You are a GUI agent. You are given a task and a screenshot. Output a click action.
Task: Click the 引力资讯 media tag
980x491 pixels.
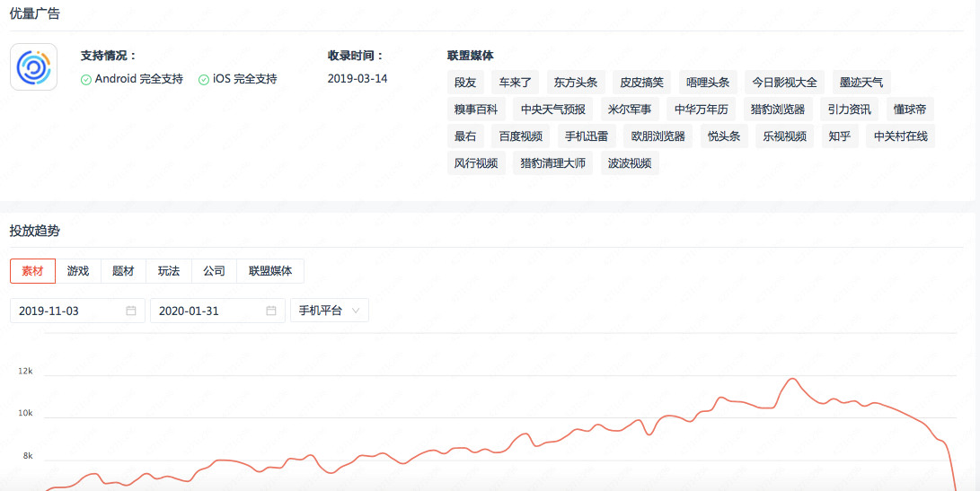[x=850, y=110]
